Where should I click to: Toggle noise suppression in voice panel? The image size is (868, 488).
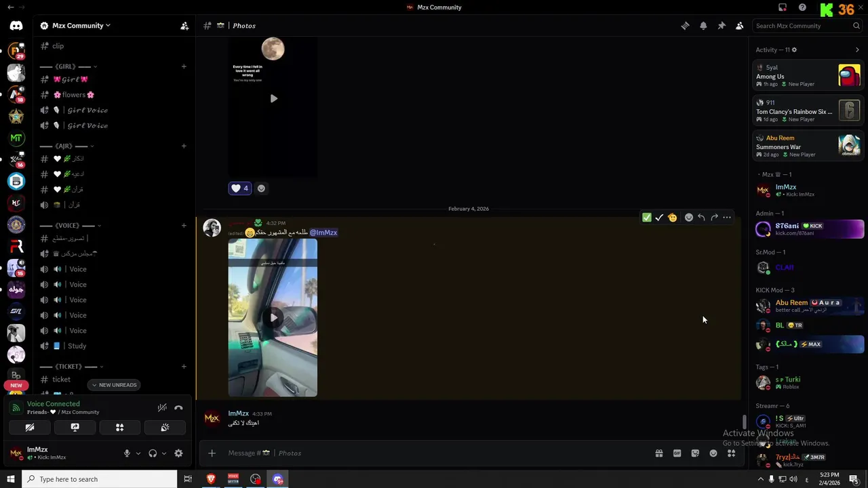click(x=162, y=407)
